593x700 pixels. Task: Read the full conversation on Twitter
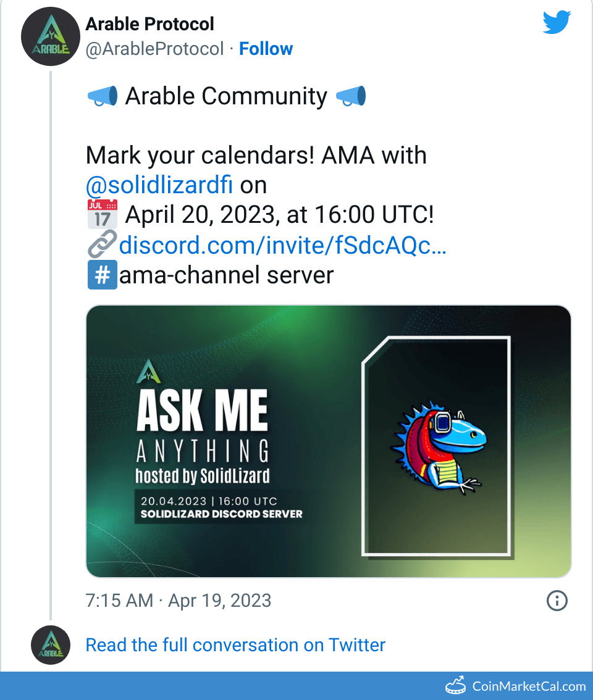click(235, 645)
